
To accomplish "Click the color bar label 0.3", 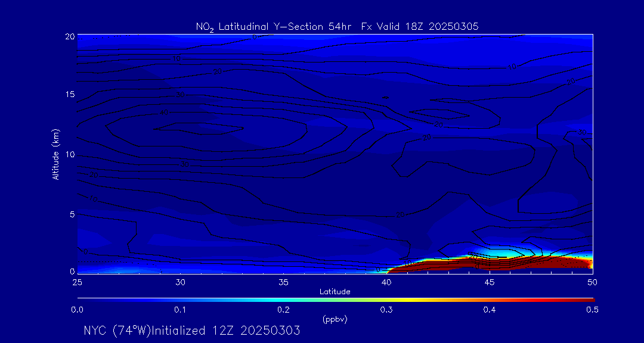I will pos(386,310).
